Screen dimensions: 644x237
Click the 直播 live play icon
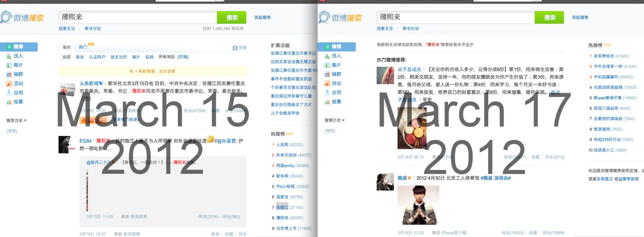coord(235,48)
